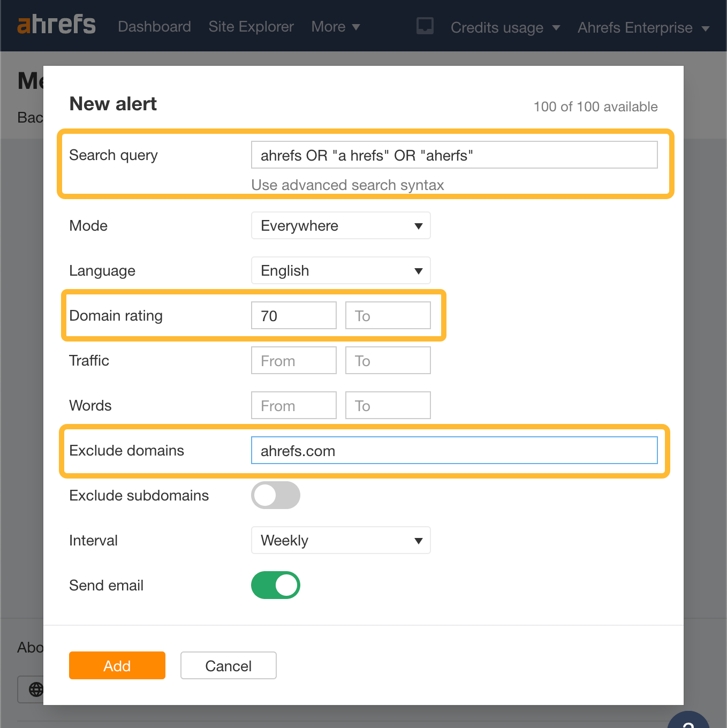Click the ahrefs logo in the top bar
727x728 pixels.
(x=56, y=25)
